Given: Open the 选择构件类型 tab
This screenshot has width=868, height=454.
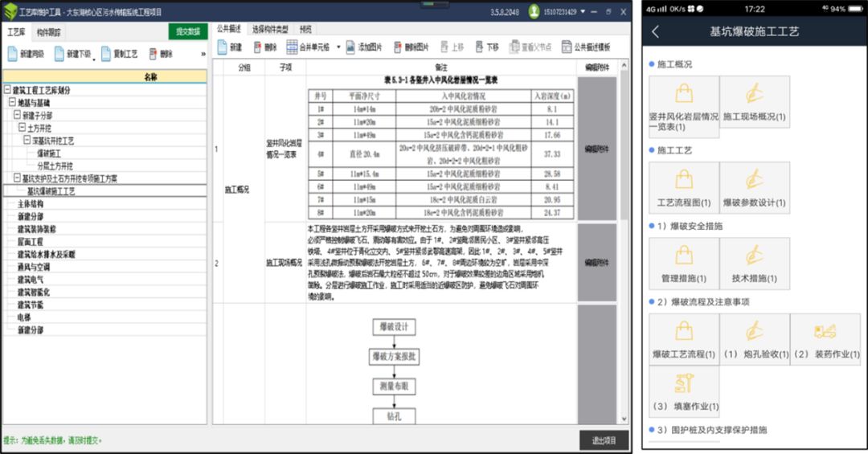Looking at the screenshot, I should (x=270, y=29).
